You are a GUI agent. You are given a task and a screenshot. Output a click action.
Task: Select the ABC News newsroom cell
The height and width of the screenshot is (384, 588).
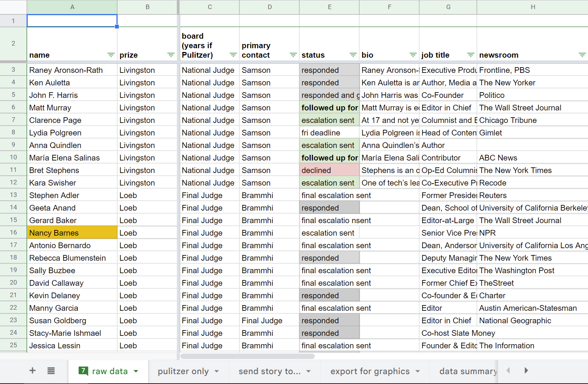click(x=533, y=157)
